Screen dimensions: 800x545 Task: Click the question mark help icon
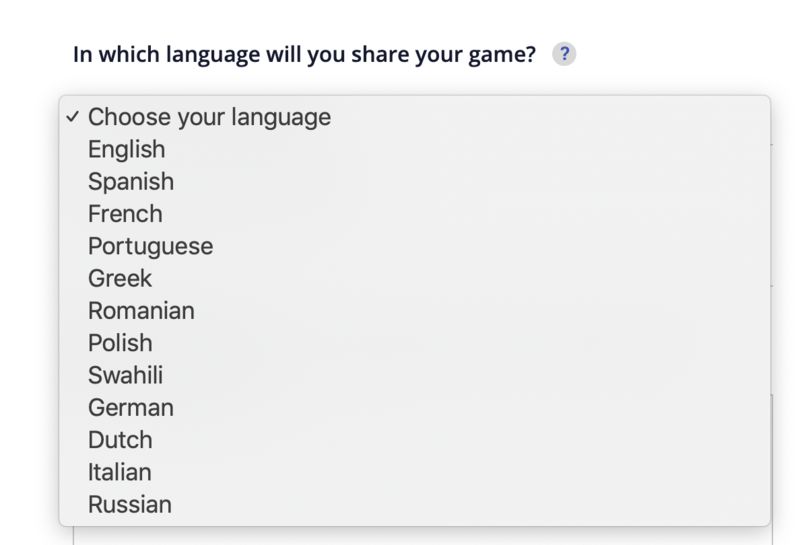[x=564, y=55]
